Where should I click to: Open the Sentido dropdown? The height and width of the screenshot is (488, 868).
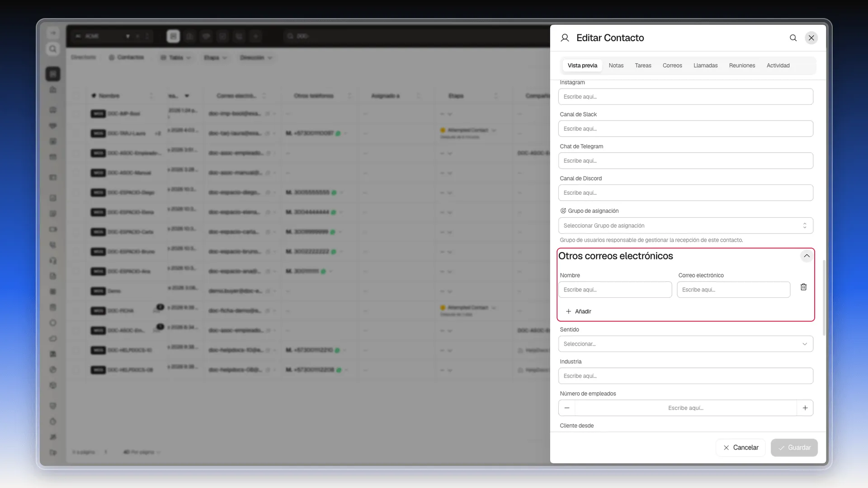click(685, 344)
